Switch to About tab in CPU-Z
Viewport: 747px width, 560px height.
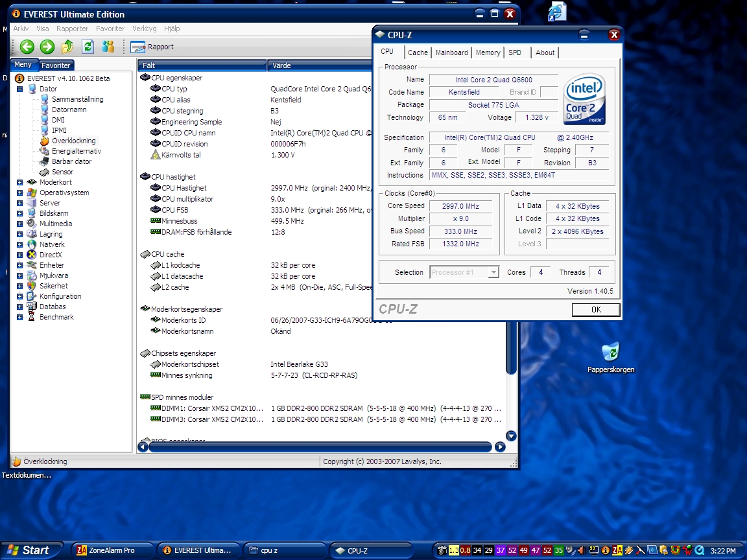[x=545, y=52]
